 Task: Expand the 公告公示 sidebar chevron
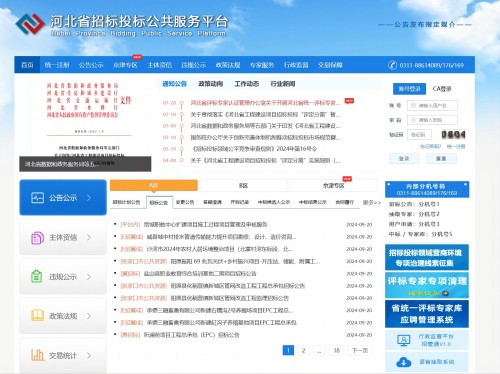point(89,198)
